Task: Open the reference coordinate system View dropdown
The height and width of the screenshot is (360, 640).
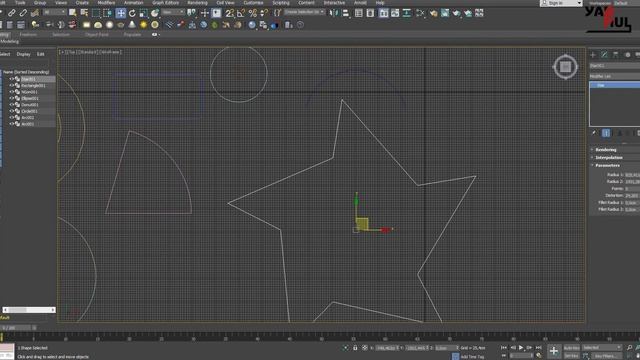Action: pos(173,13)
